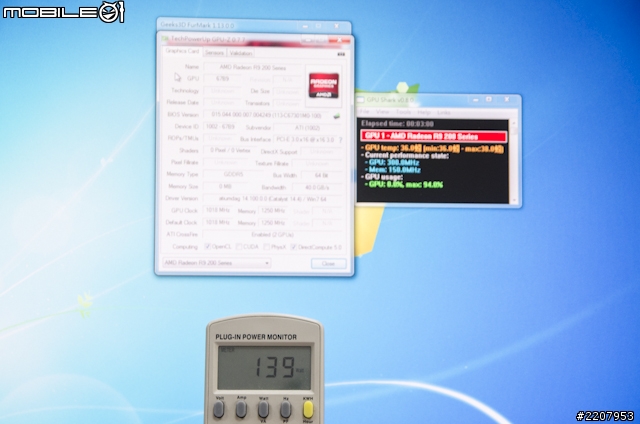The width and height of the screenshot is (640, 424).
Task: Toggle the CUDA checkbox
Action: coord(239,247)
